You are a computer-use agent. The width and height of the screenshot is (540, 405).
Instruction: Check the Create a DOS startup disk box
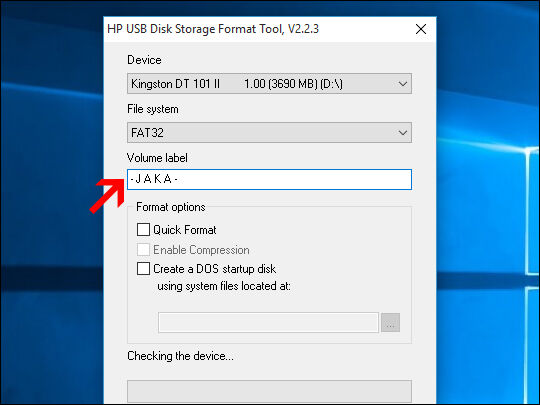143,269
